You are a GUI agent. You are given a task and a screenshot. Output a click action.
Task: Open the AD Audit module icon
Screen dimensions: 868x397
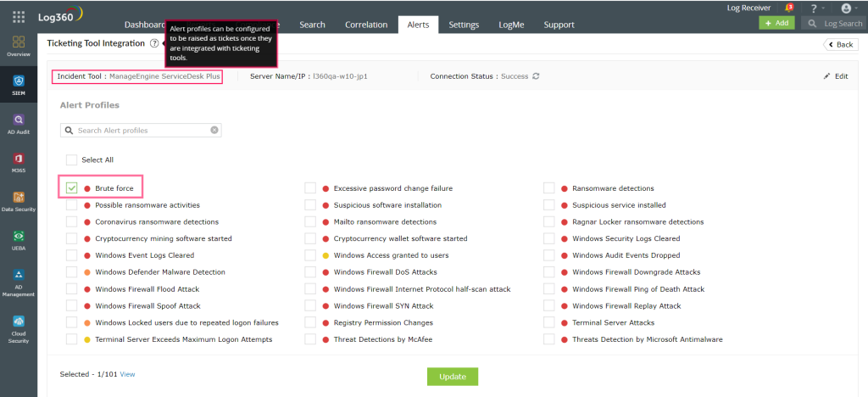[x=18, y=124]
